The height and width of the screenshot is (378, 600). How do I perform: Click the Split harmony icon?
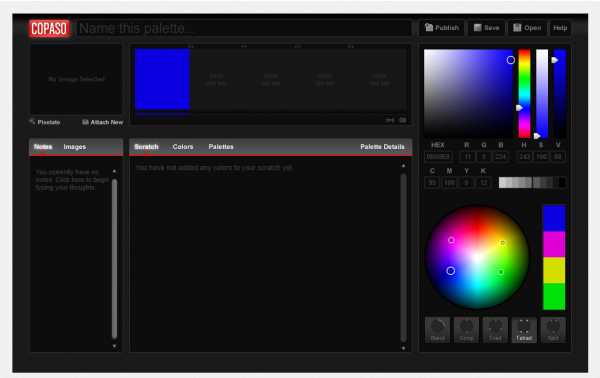553,329
